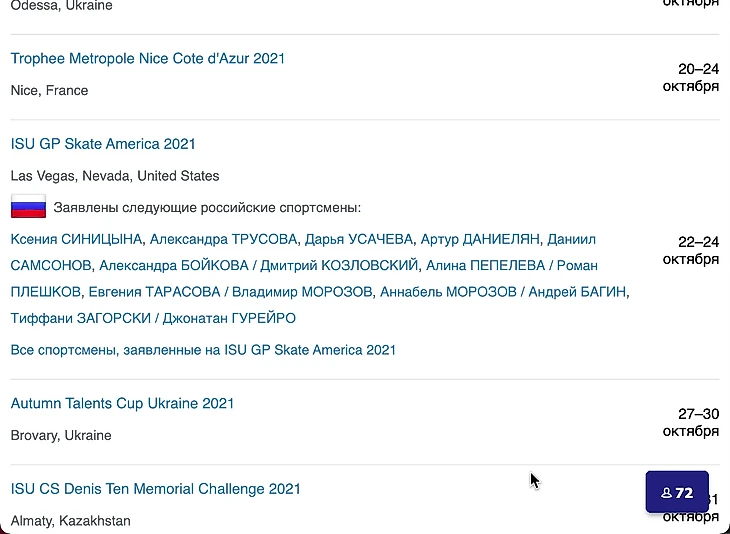
Task: Click the online users counter badge
Action: (x=677, y=492)
